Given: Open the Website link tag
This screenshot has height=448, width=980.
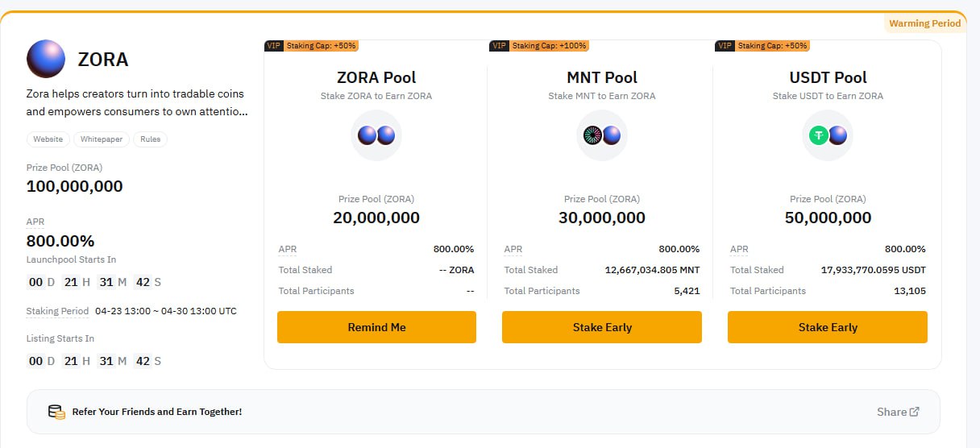Looking at the screenshot, I should pos(48,139).
